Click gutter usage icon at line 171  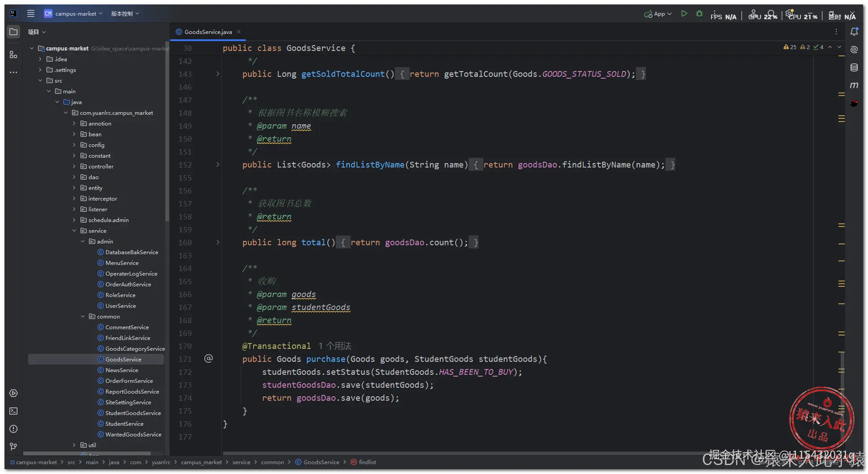(x=208, y=358)
